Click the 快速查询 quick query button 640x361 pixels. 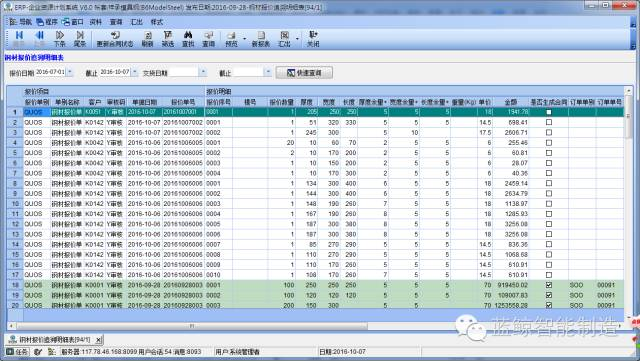pos(304,73)
